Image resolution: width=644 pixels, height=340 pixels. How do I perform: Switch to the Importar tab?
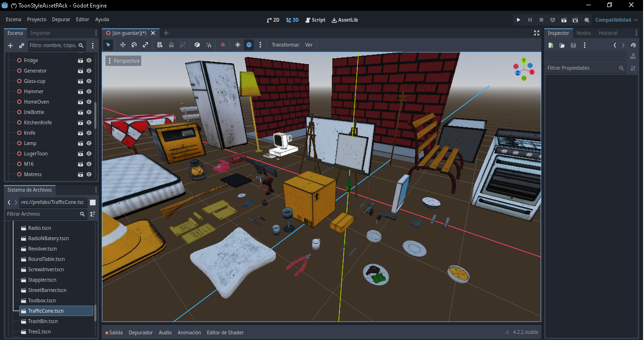(x=40, y=33)
